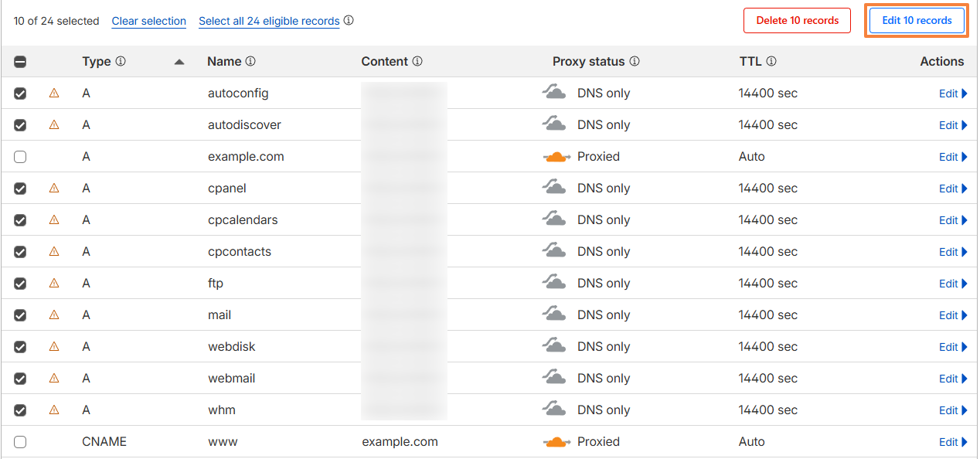Toggle the header select-all checkbox
980x459 pixels.
[20, 62]
